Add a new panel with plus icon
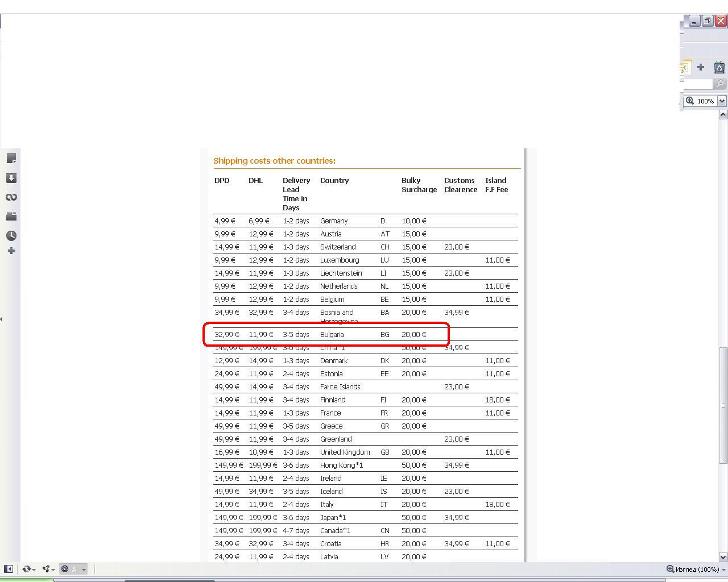 11,251
